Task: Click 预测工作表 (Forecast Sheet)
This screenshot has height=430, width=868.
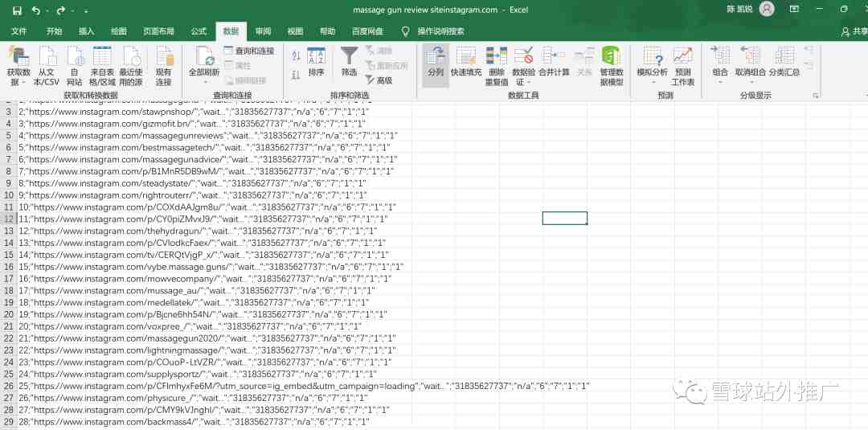Action: [x=683, y=67]
